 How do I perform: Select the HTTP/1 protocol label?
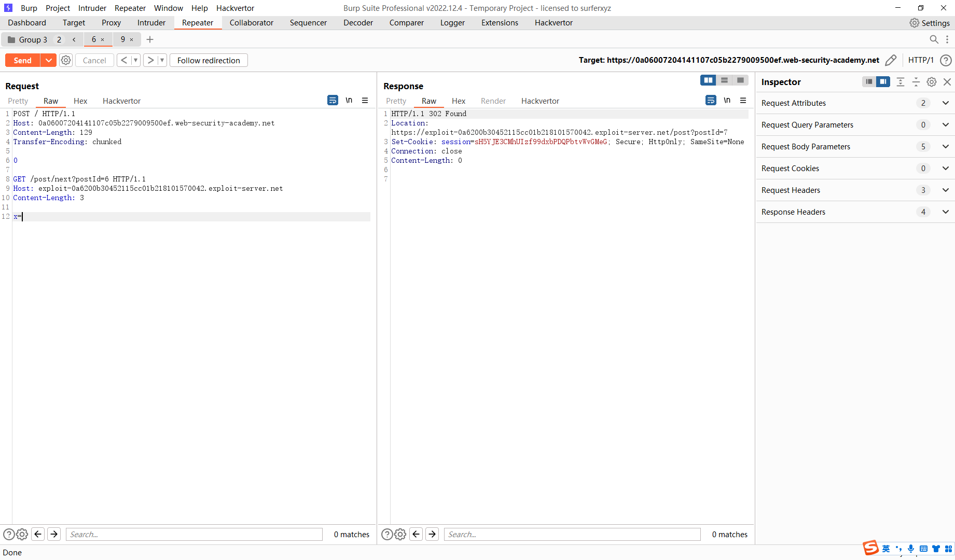[x=921, y=60]
